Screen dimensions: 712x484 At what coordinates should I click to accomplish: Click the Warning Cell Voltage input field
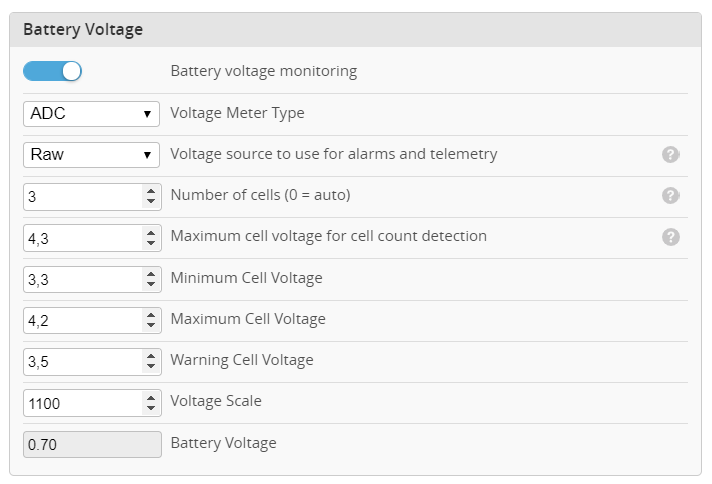coord(82,361)
